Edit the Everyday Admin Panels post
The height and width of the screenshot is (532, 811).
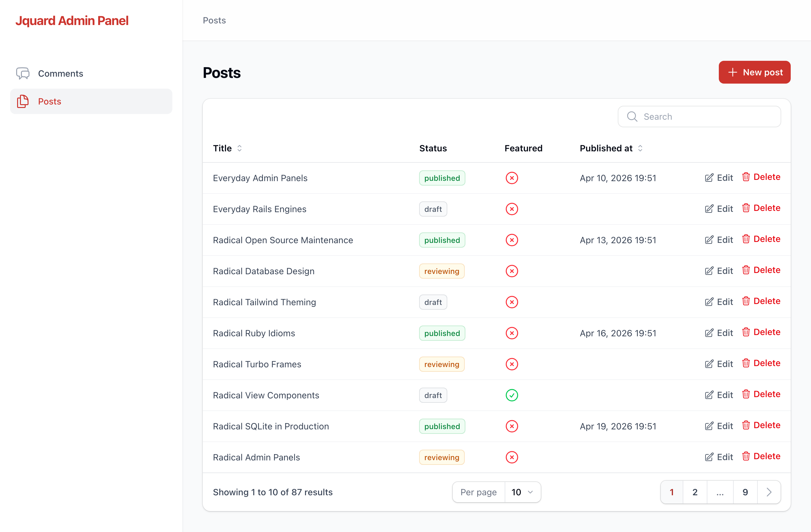pyautogui.click(x=719, y=178)
